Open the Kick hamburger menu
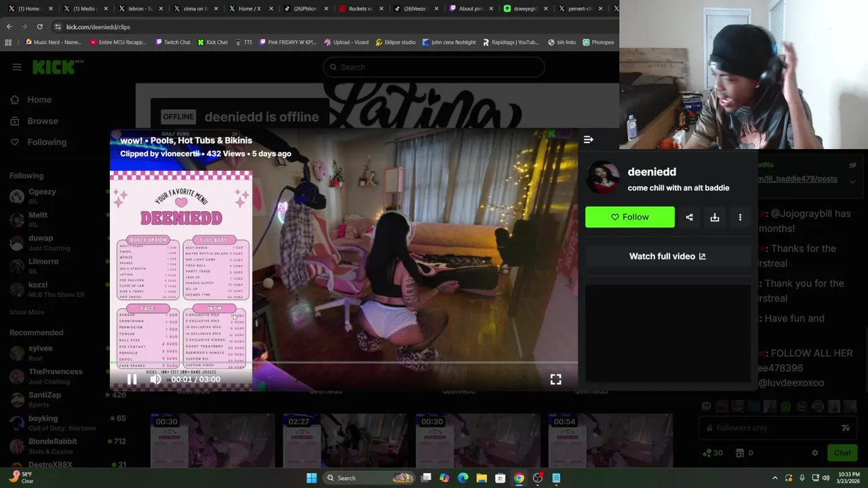 (x=17, y=66)
